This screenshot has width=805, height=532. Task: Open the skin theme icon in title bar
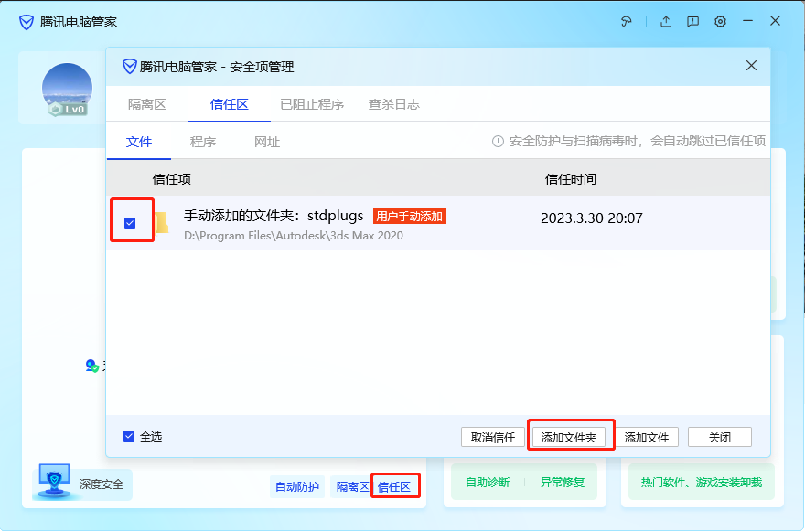click(x=626, y=22)
